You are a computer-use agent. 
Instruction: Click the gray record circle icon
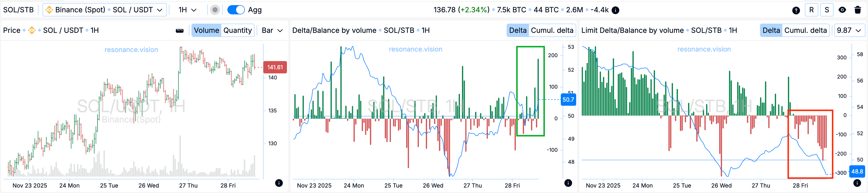click(215, 10)
